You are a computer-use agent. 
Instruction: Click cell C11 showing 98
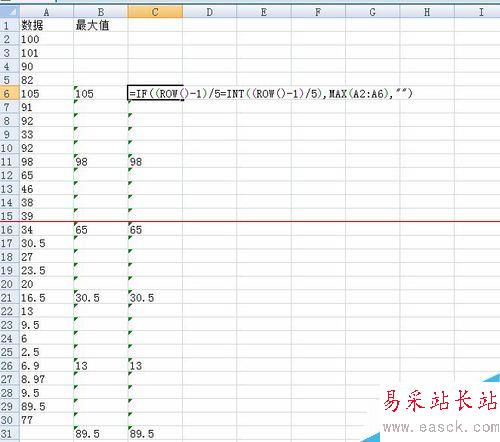tap(155, 162)
